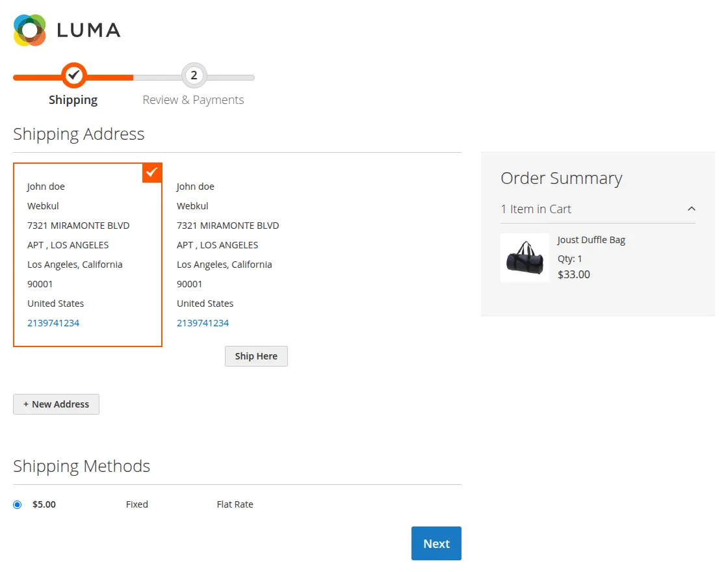Click the $33.00 price in order summary
The width and height of the screenshot is (728, 572).
click(574, 274)
